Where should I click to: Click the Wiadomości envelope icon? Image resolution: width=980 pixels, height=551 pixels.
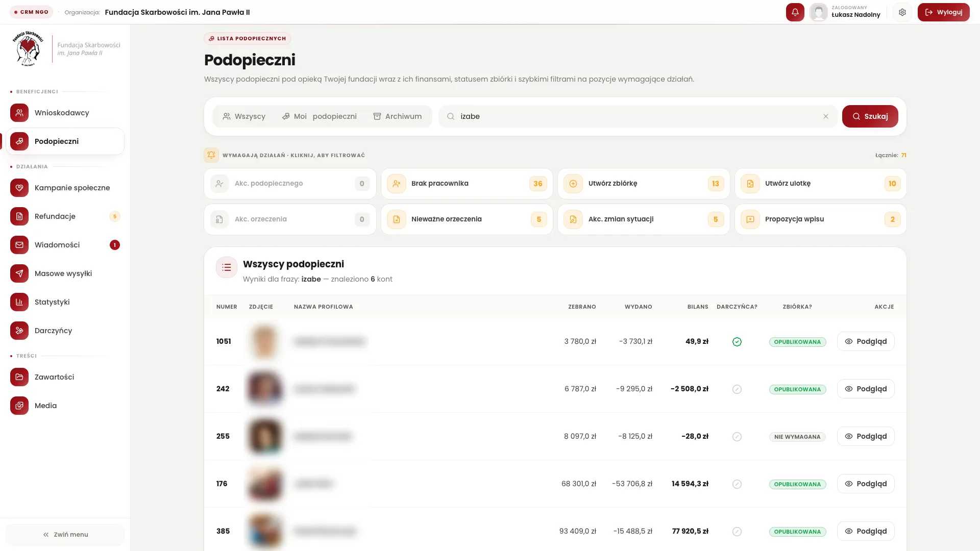(19, 245)
